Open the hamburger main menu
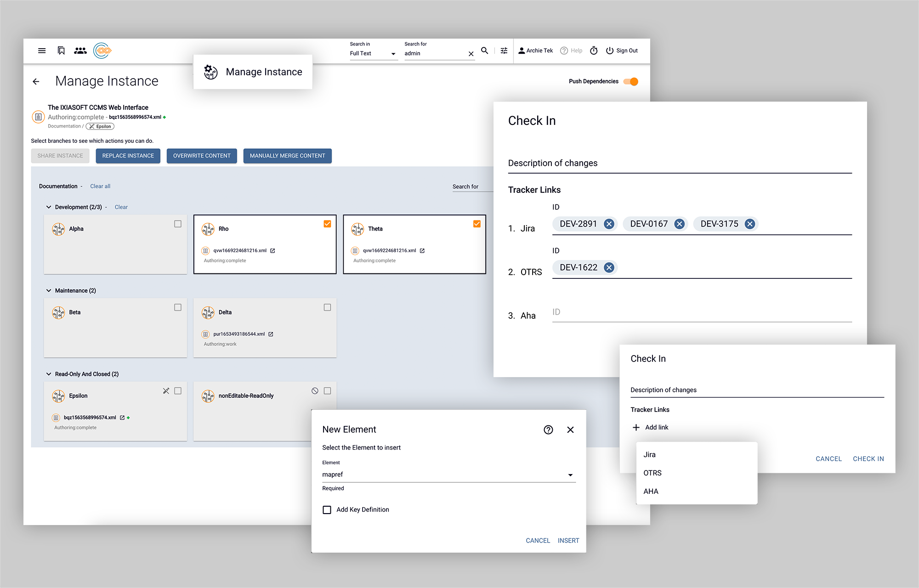Screen dimensions: 919x588 pos(42,51)
